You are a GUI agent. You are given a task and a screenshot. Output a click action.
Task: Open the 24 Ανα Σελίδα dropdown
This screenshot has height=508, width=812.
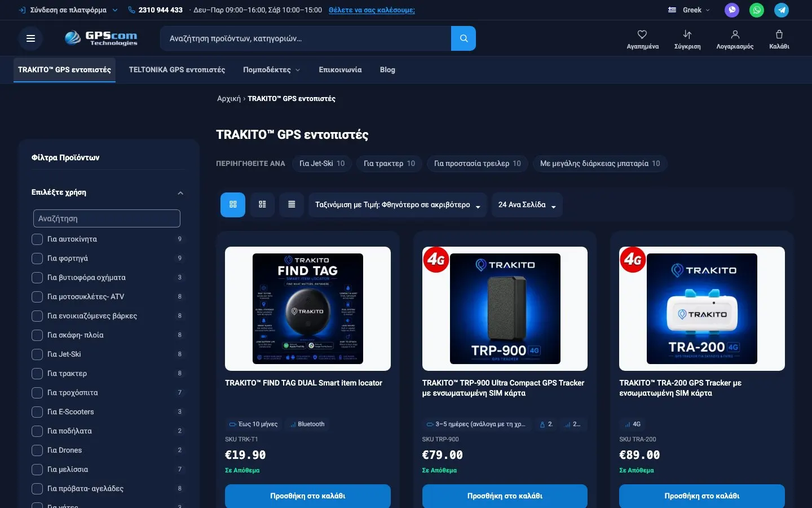coord(527,205)
